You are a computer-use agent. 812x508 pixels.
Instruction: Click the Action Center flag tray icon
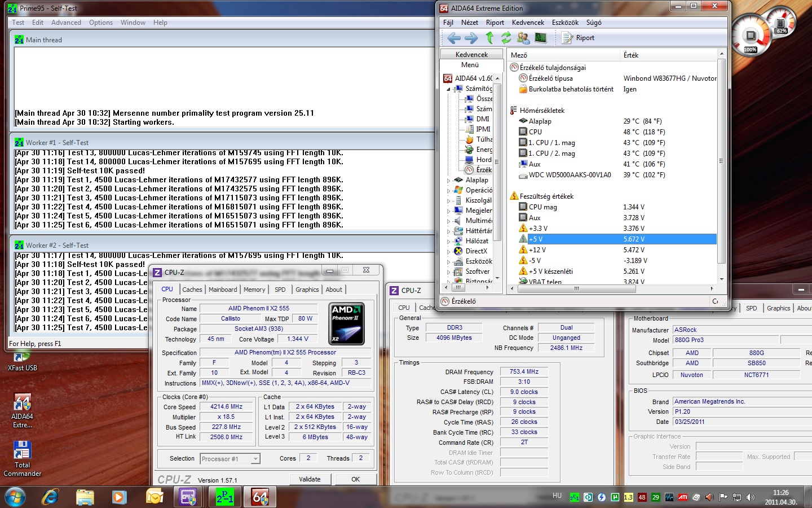723,497
